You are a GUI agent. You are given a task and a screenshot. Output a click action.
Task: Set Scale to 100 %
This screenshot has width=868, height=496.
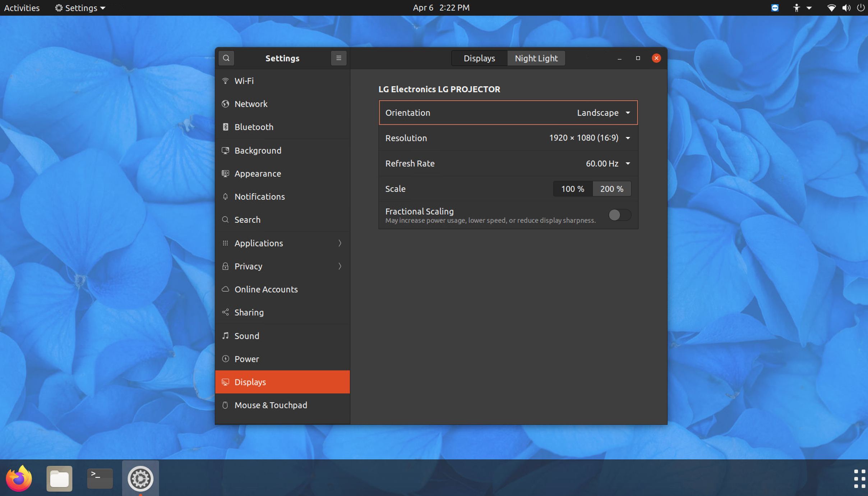tap(572, 189)
